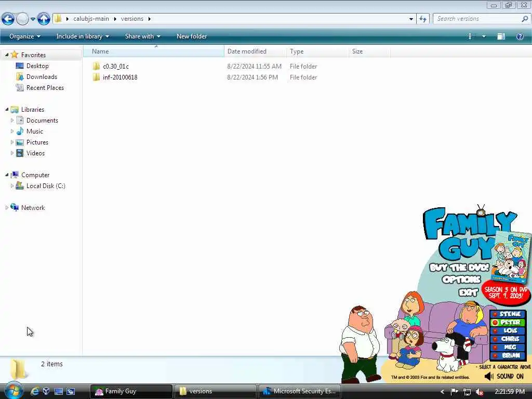Open the Share with menu

pos(142,36)
